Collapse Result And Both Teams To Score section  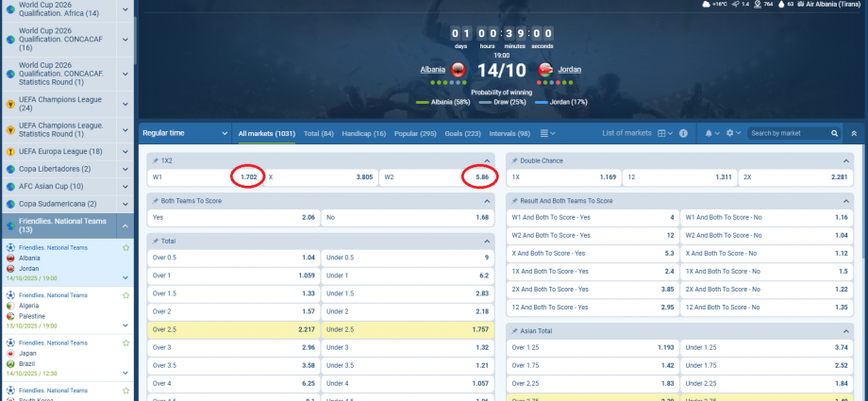coord(846,200)
